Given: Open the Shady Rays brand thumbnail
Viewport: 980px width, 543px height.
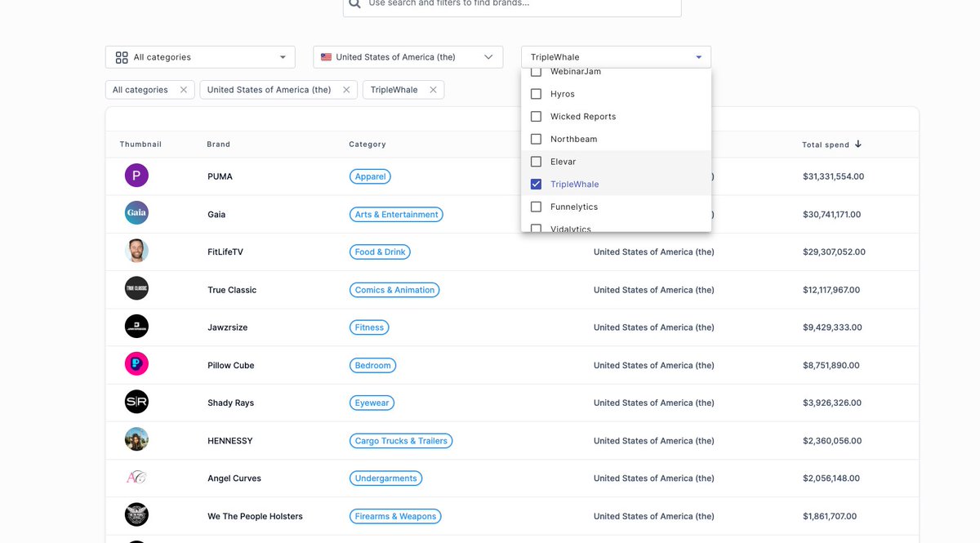Looking at the screenshot, I should click(136, 402).
